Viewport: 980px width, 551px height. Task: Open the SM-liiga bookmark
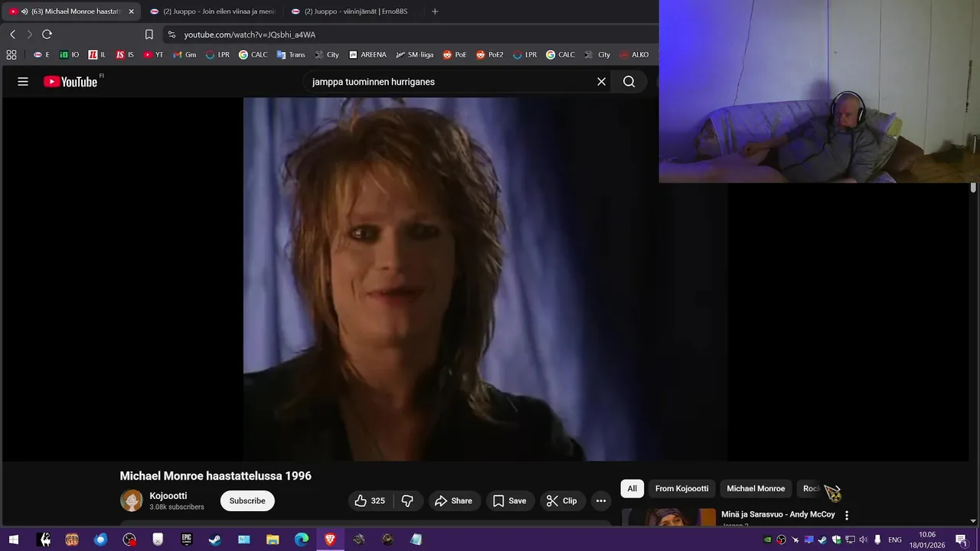click(x=416, y=54)
